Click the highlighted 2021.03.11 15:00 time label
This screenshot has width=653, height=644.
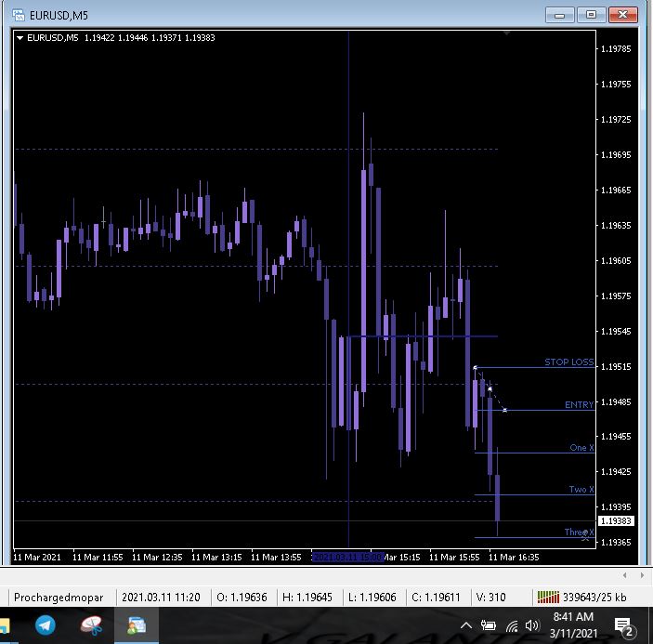[347, 557]
